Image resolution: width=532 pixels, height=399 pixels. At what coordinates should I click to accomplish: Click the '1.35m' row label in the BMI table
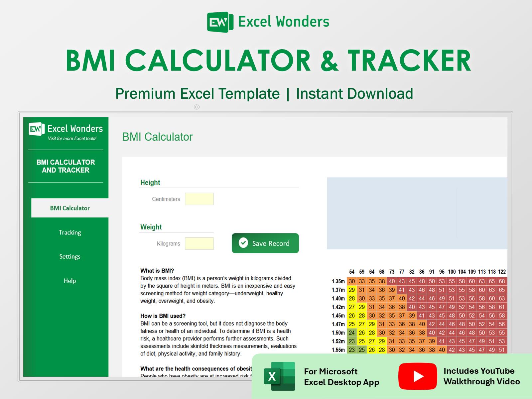[338, 281]
